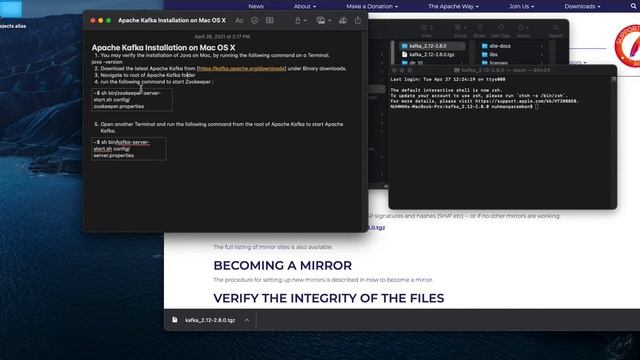Screen dimensions: 640x360
Task: Click the '.tgz' backup download link on Apache page
Action: pyautogui.click(x=377, y=228)
